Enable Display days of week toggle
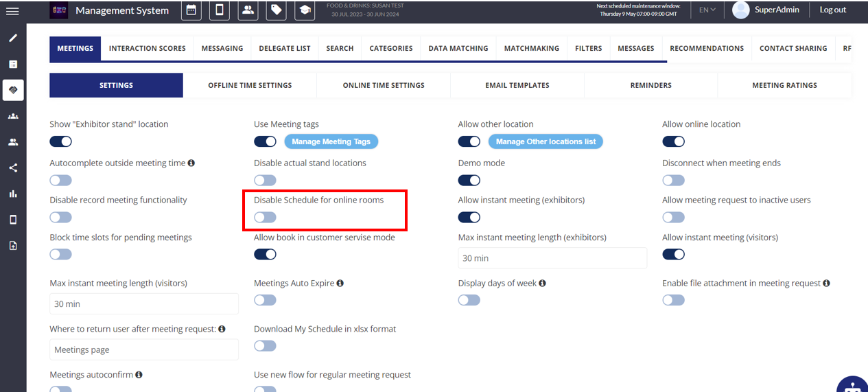The height and width of the screenshot is (392, 868). tap(469, 300)
